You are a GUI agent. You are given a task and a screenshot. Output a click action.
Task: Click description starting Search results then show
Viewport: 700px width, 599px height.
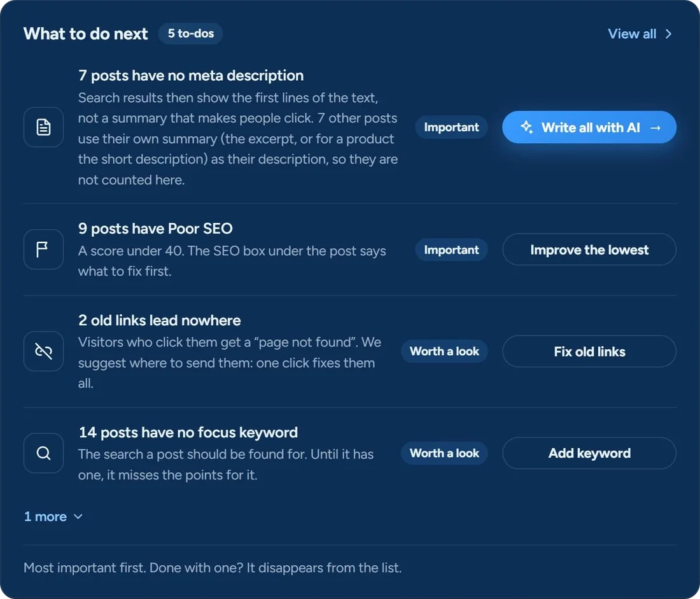point(238,139)
